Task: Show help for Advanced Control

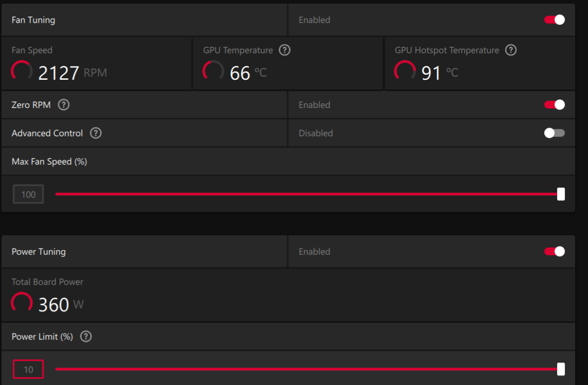Action: point(96,133)
